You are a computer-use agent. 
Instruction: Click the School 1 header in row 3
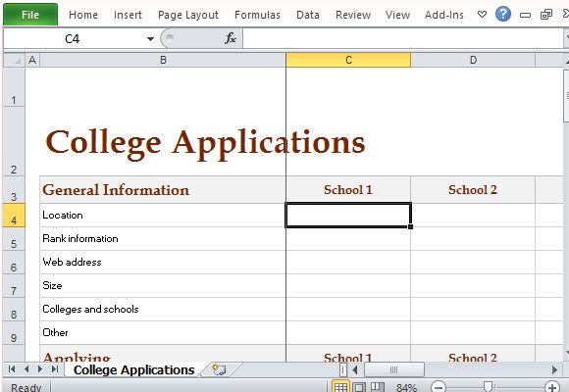point(348,190)
